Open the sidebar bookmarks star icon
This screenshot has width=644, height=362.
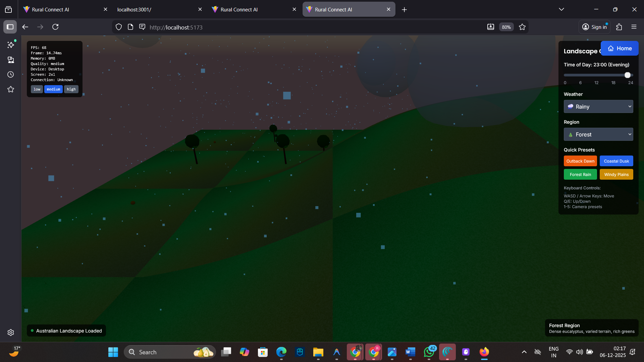[x=11, y=89]
